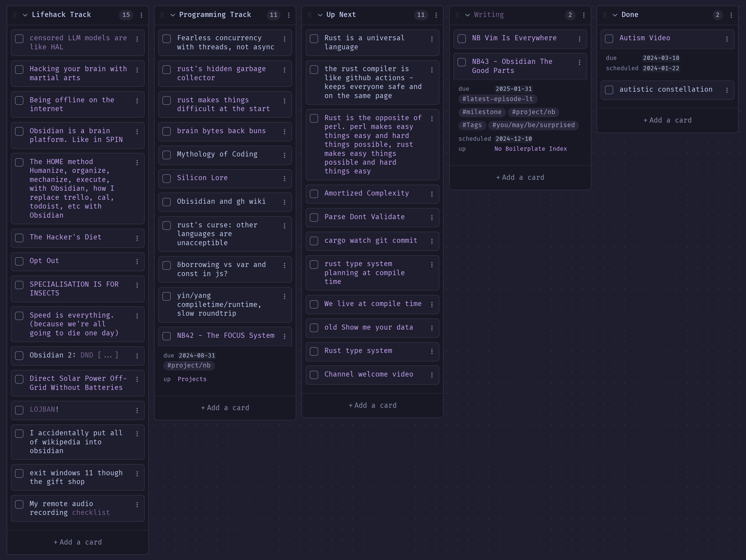Collapse the Up Next lane

click(x=320, y=15)
